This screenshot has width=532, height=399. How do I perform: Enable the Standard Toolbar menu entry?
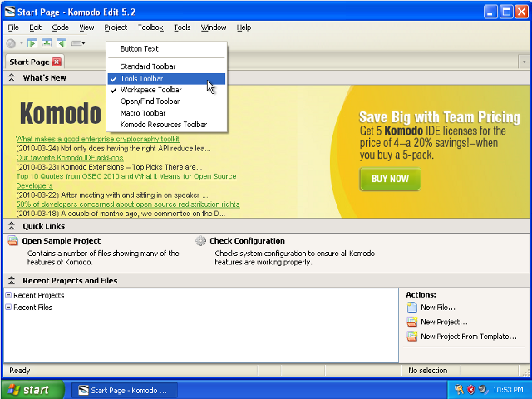point(166,66)
